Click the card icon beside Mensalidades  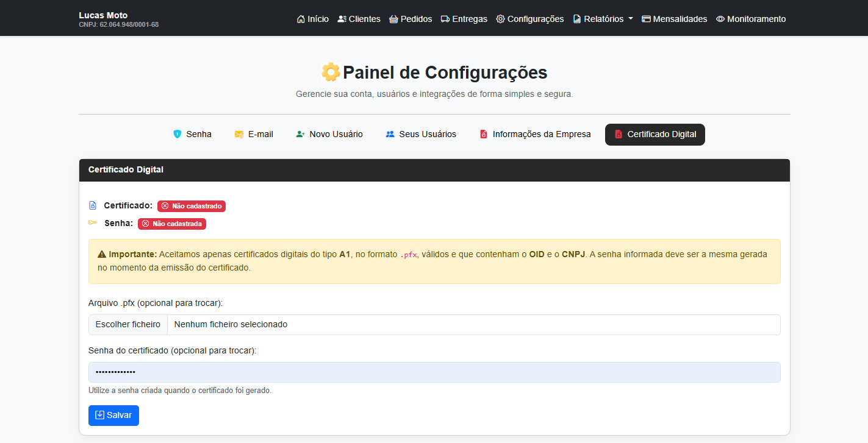[x=646, y=19]
